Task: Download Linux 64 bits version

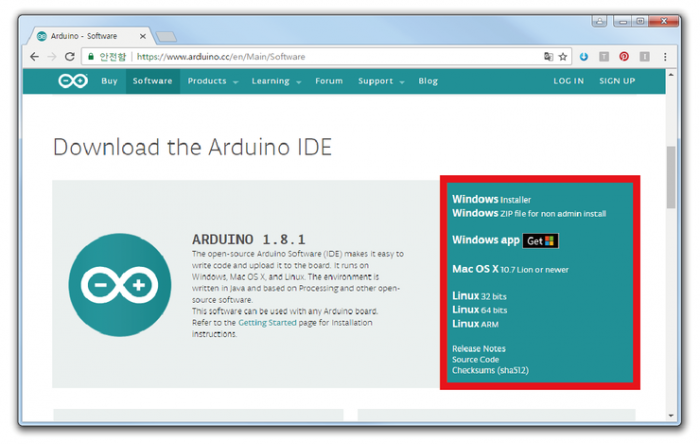Action: tap(480, 310)
